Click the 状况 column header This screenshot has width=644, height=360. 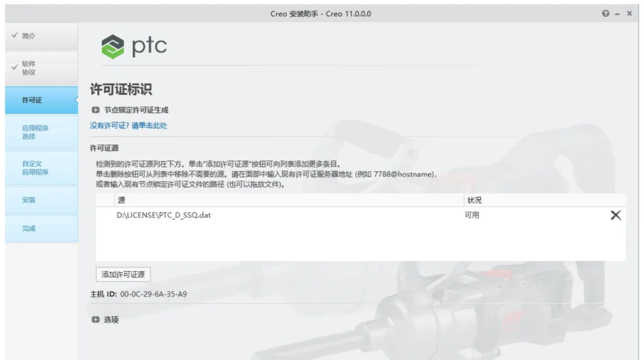tap(544, 200)
